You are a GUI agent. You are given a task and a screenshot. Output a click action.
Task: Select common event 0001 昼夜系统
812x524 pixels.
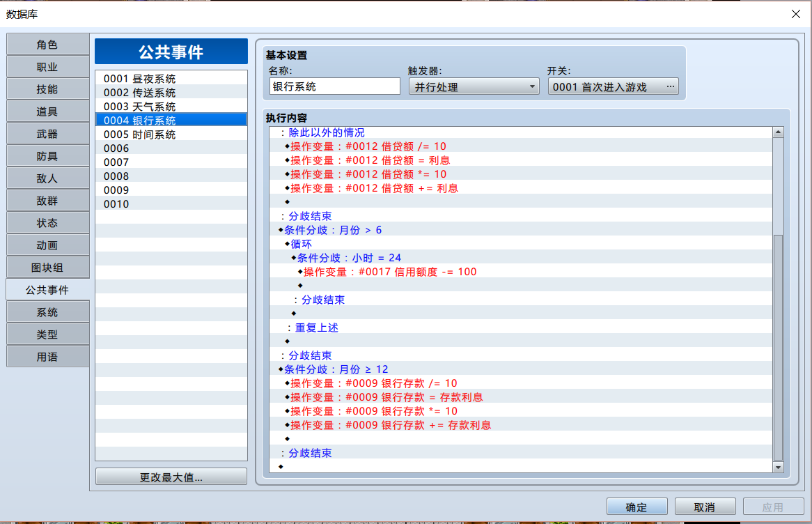pos(171,79)
